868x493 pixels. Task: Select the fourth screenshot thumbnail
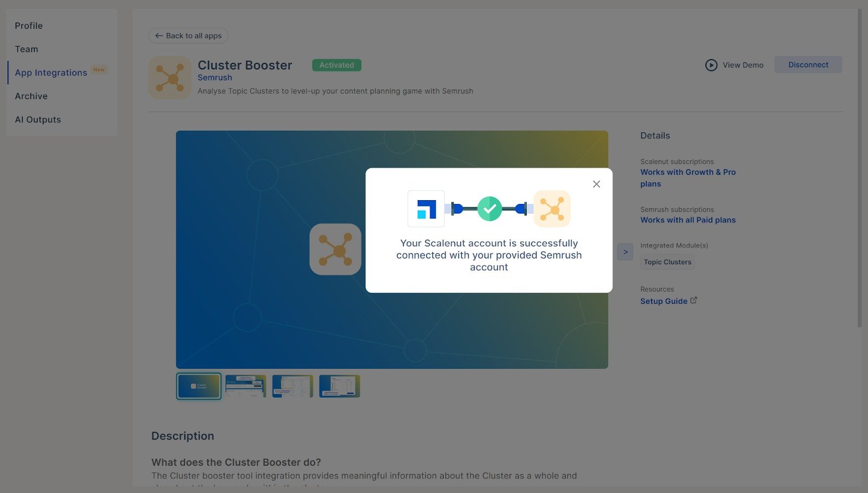[x=340, y=386]
